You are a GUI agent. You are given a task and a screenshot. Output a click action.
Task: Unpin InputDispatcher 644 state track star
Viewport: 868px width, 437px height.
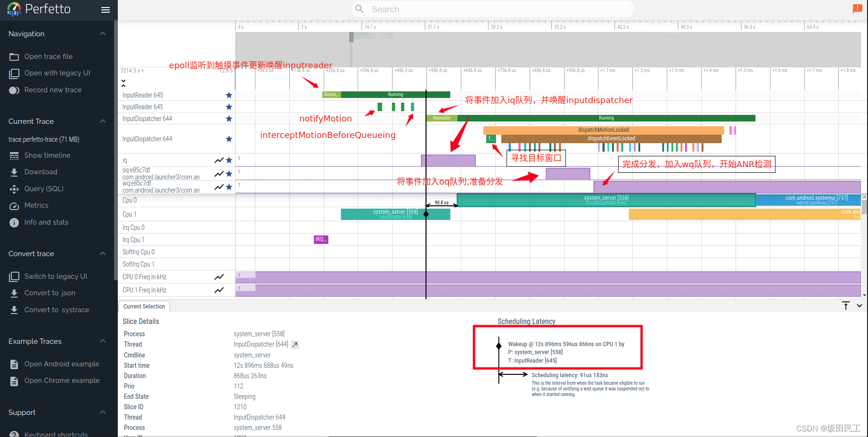tap(229, 119)
